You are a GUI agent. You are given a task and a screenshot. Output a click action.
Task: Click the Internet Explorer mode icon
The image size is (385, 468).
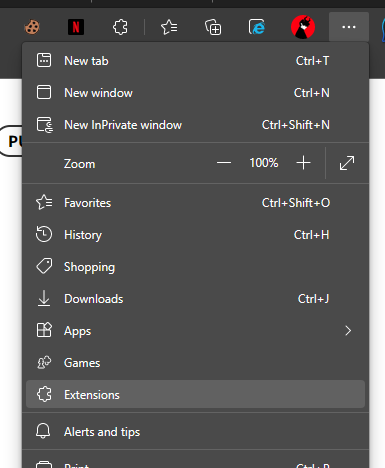click(x=257, y=27)
